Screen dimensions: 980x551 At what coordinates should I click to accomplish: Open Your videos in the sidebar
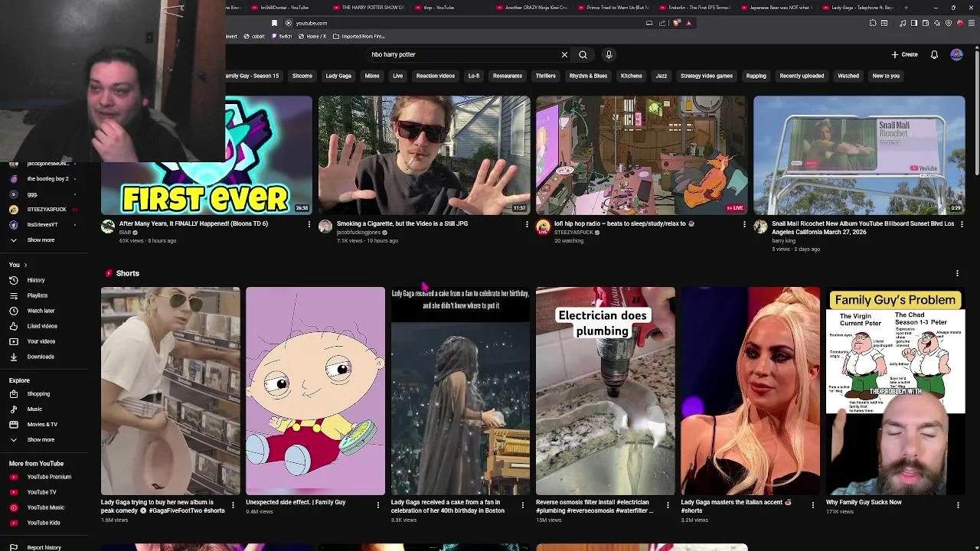click(41, 341)
